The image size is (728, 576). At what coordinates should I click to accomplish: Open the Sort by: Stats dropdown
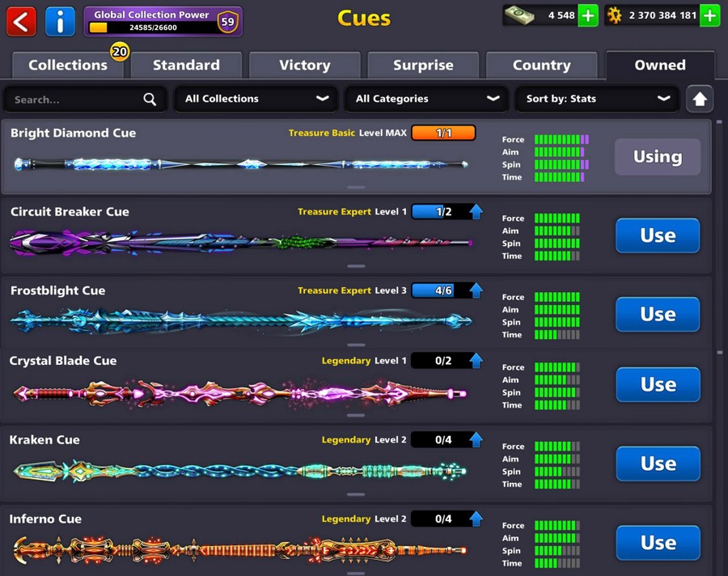pos(597,99)
